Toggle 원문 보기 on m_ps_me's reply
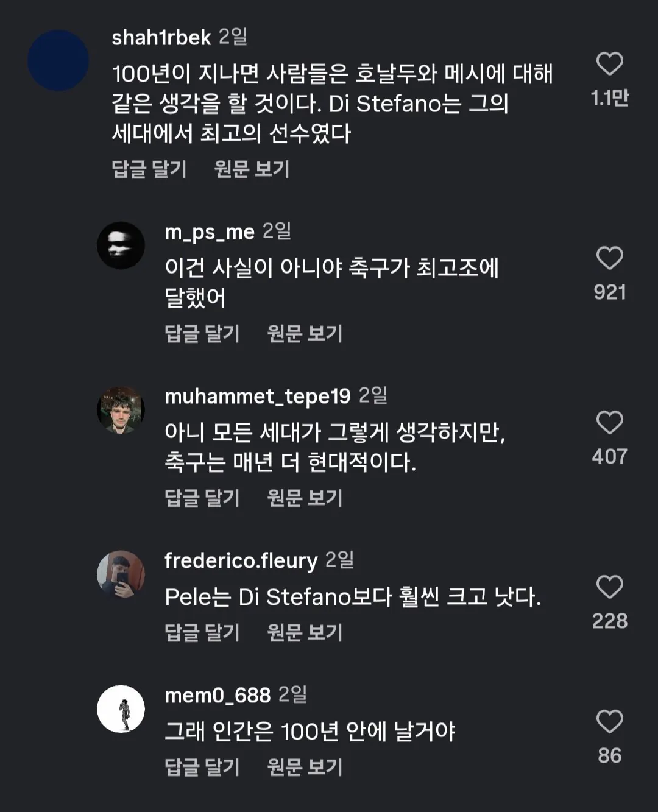Image resolution: width=658 pixels, height=812 pixels. (x=305, y=333)
